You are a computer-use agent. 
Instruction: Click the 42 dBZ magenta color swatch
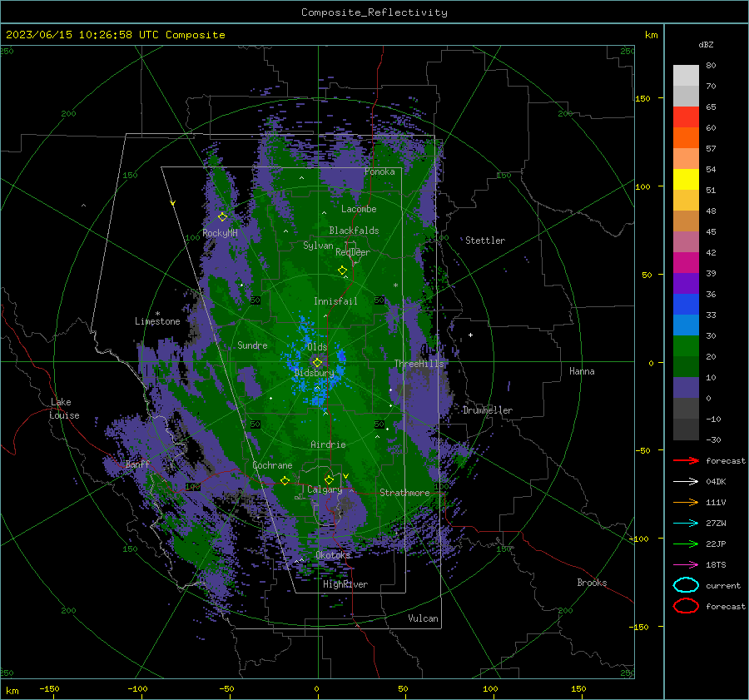[686, 262]
